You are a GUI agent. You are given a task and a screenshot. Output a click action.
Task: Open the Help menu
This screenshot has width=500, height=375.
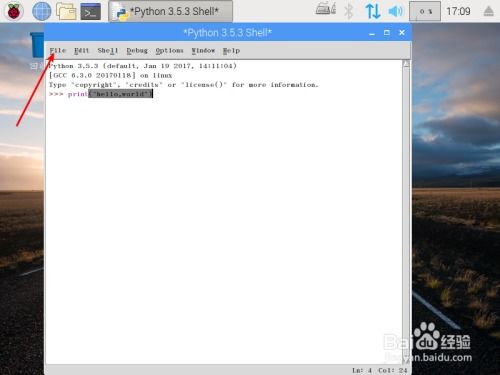tap(231, 51)
